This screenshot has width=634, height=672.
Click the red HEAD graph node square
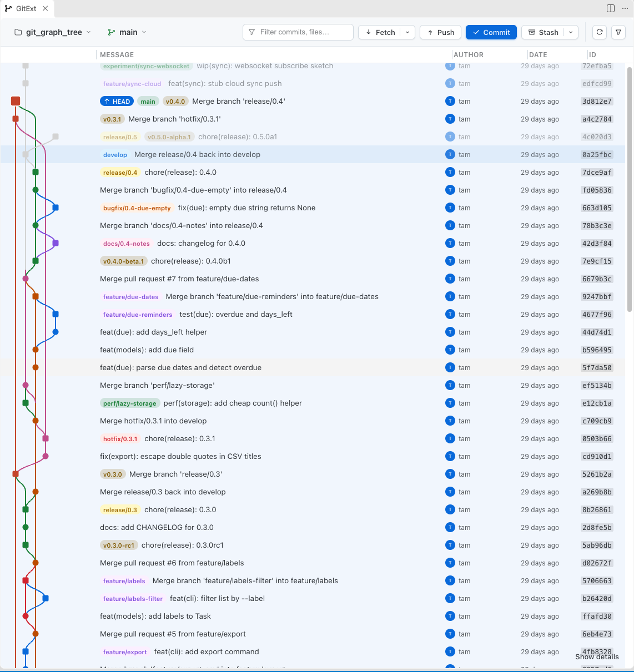16,101
